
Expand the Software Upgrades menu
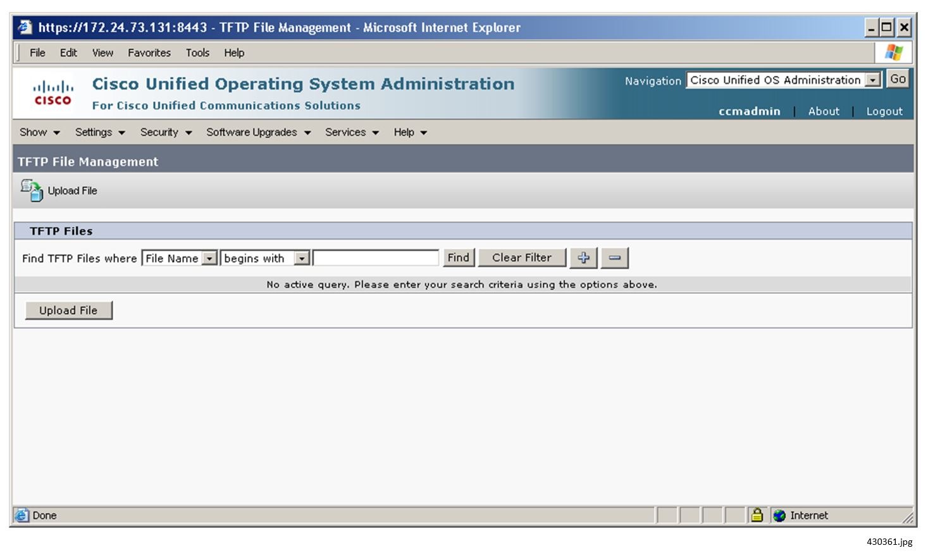coord(259,132)
